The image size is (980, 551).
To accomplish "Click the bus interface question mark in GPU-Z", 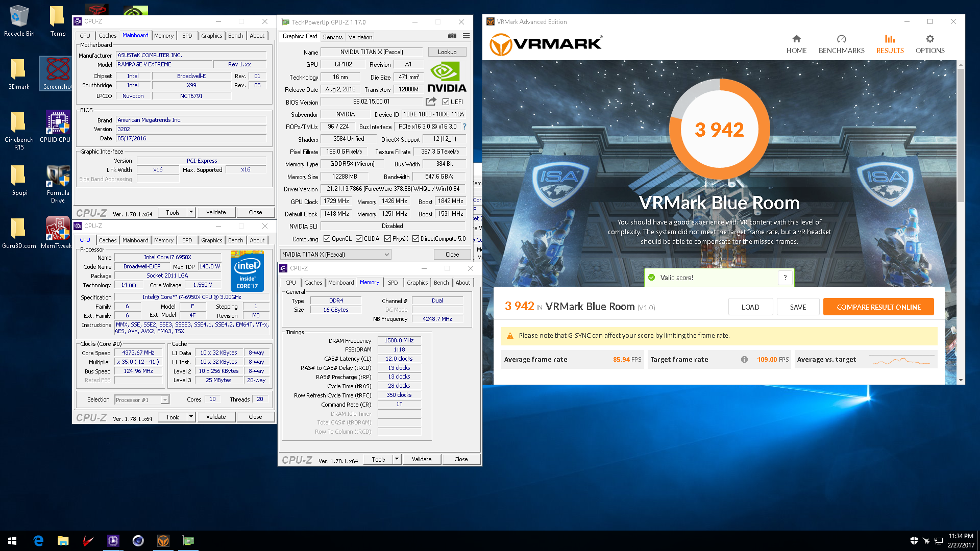I will point(464,127).
